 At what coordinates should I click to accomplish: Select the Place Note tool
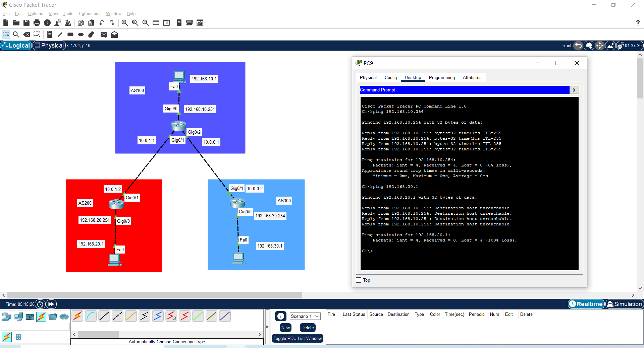50,34
